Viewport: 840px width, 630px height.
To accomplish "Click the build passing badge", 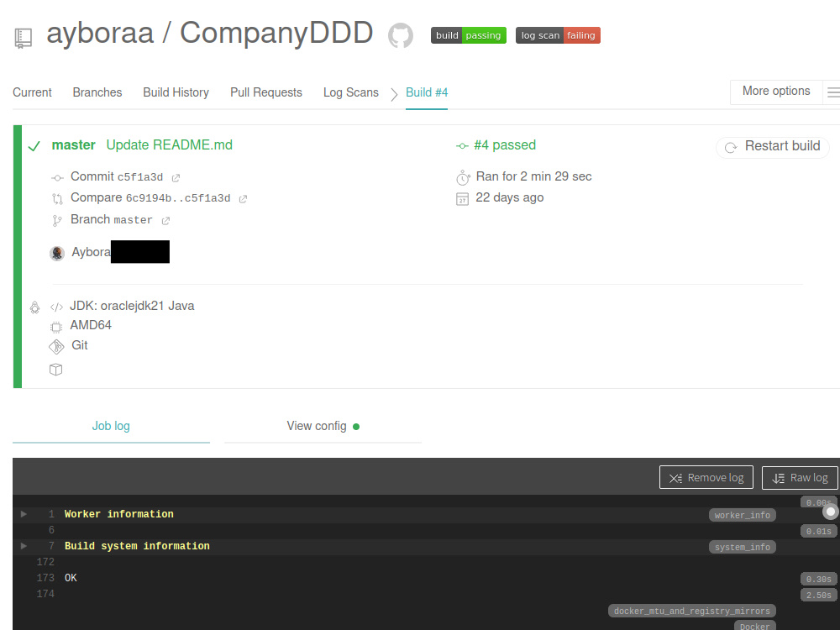I will pyautogui.click(x=468, y=35).
